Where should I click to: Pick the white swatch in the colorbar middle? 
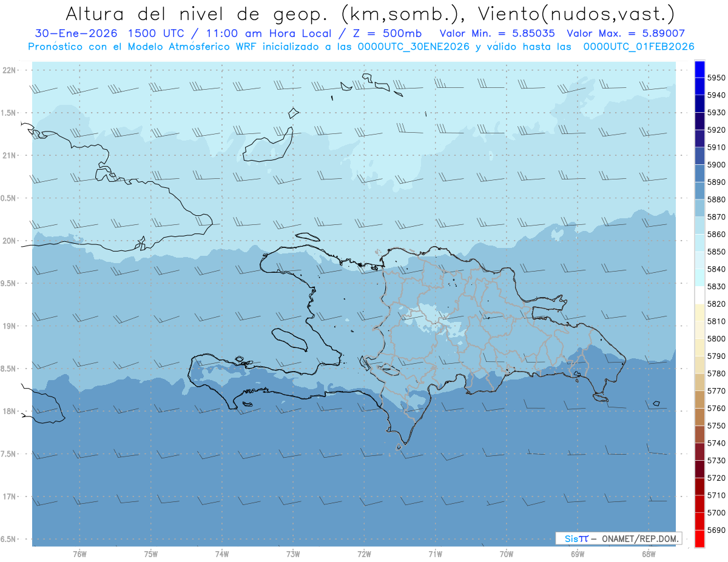click(699, 295)
